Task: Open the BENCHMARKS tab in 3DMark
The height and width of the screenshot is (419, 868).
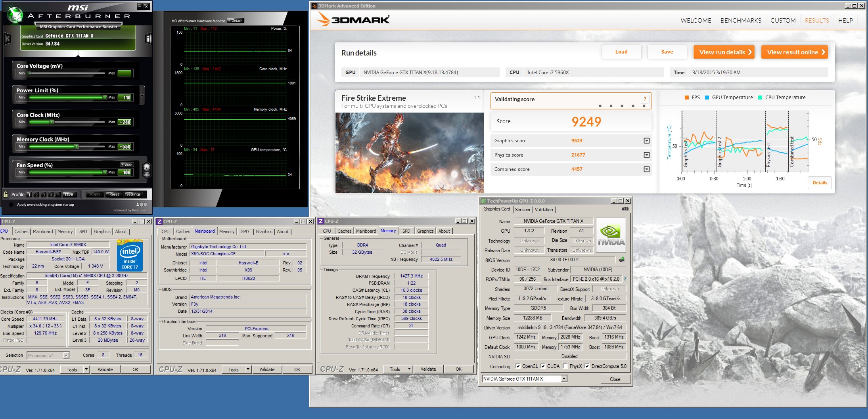Action: point(741,21)
